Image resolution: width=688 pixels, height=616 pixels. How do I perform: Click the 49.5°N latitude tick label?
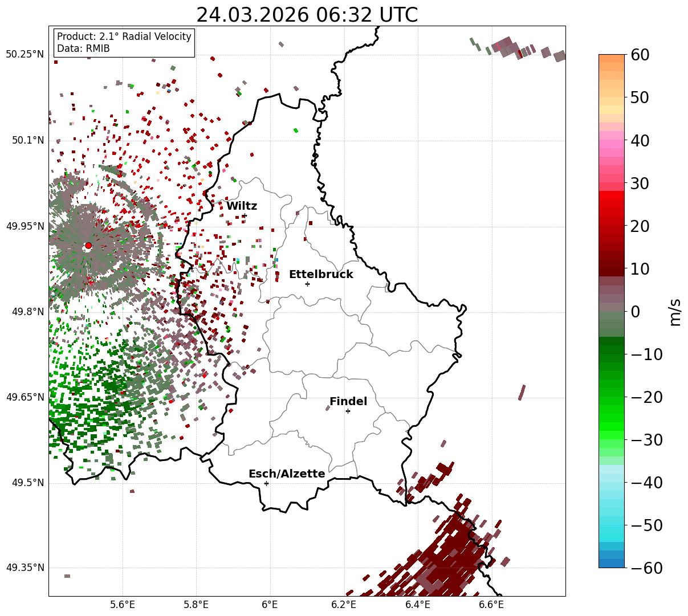[x=28, y=483]
